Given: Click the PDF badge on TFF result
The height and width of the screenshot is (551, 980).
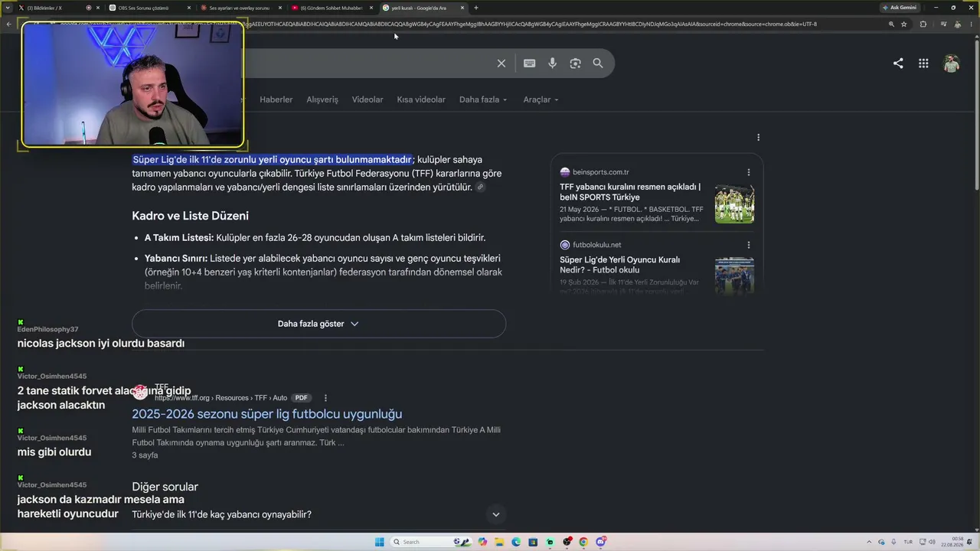Looking at the screenshot, I should [302, 398].
